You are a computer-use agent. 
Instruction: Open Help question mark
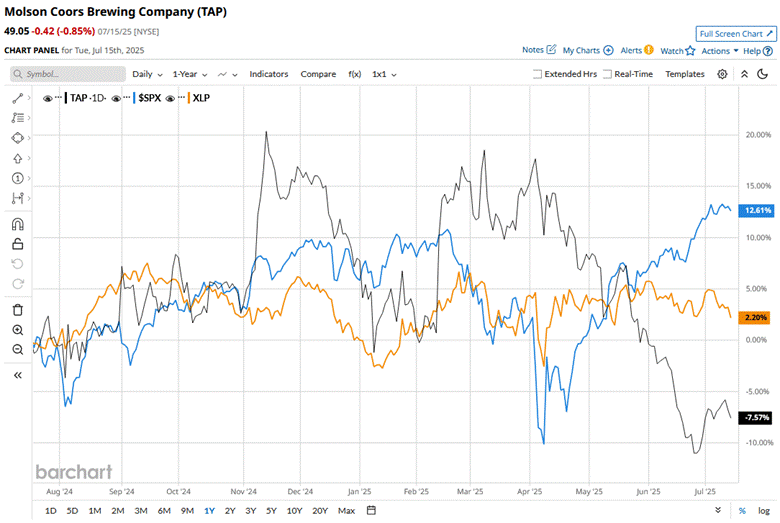768,51
